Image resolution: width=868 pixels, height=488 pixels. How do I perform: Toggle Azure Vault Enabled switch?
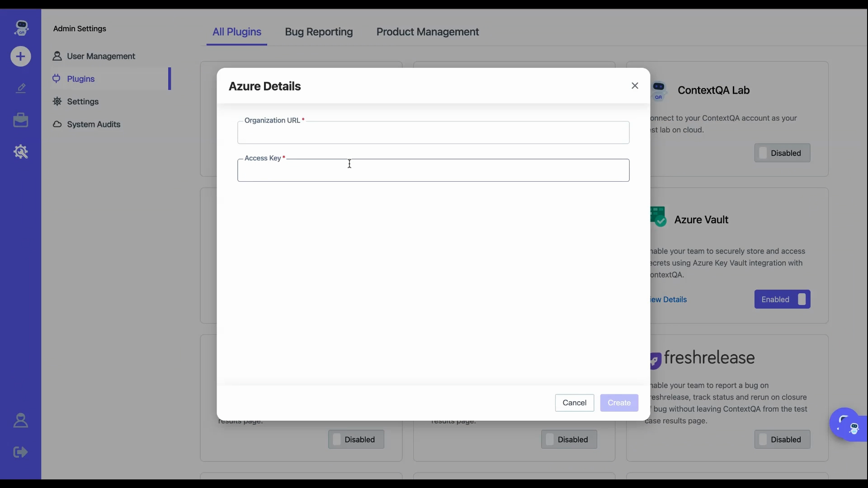pos(782,300)
